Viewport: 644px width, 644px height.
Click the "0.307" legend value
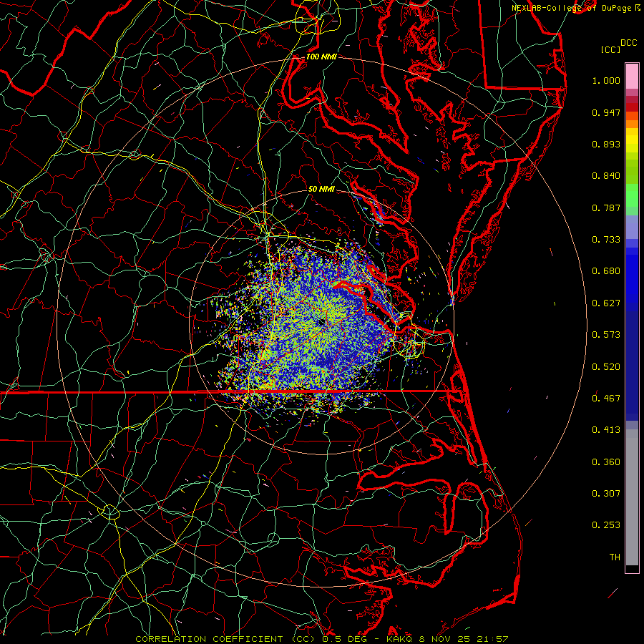tap(606, 494)
